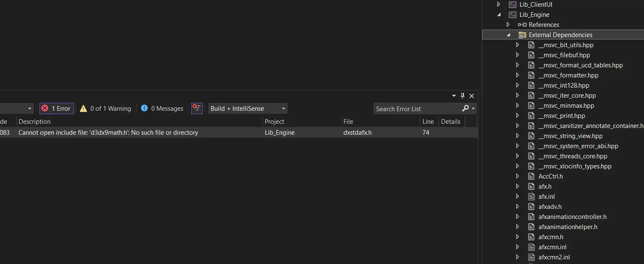Click the file icon beside AccCtrl.h
Viewport: 644px width, 264px height.
click(x=531, y=176)
